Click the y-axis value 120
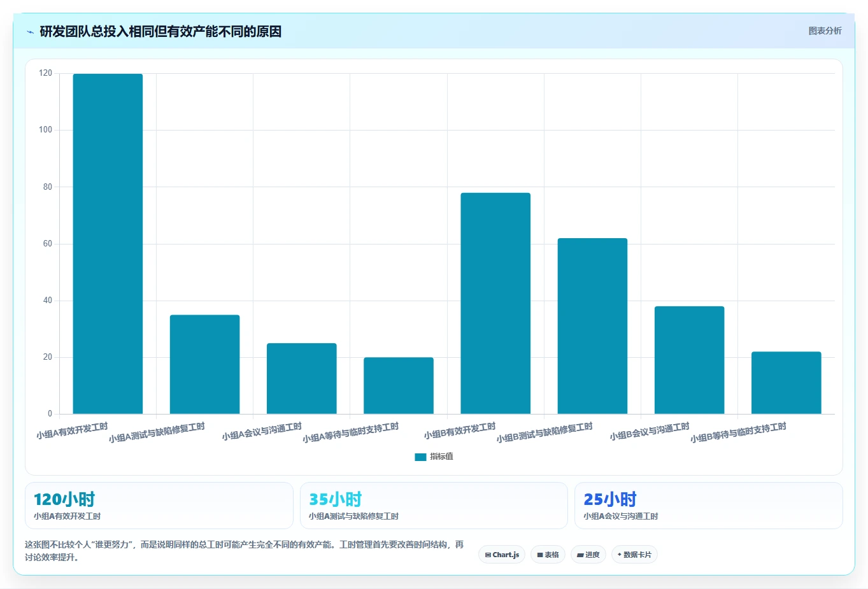This screenshot has height=589, width=868. click(45, 73)
